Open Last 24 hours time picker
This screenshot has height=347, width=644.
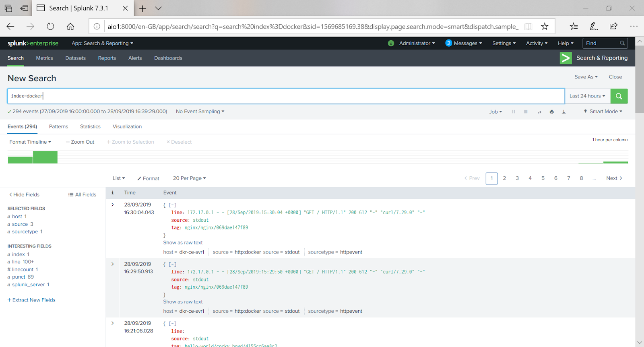coord(588,96)
